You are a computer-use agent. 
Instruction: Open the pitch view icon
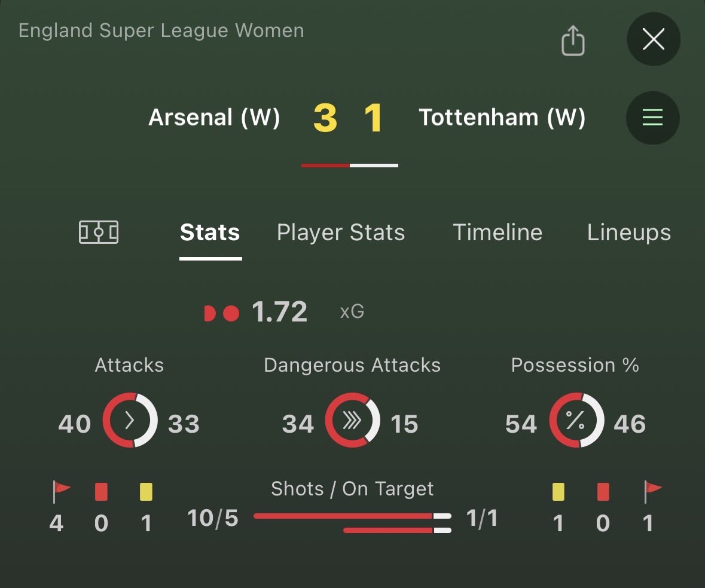(x=99, y=232)
